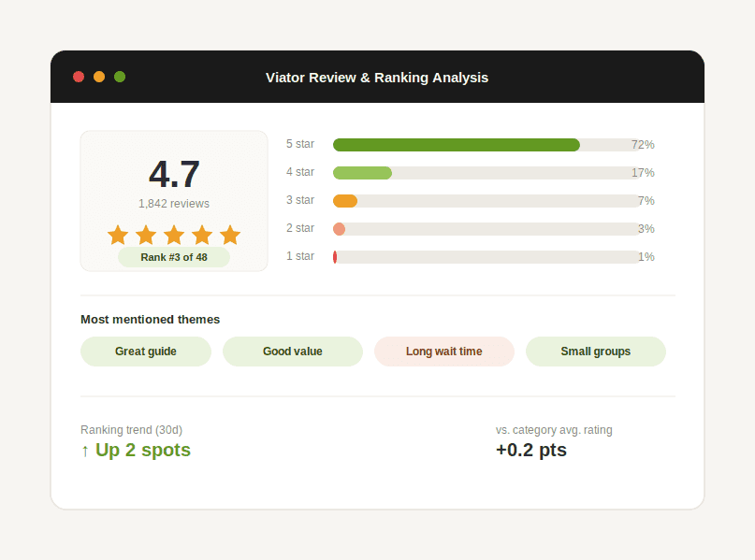Select the 1 star progress bar
This screenshot has width=755, height=560.
[x=486, y=257]
